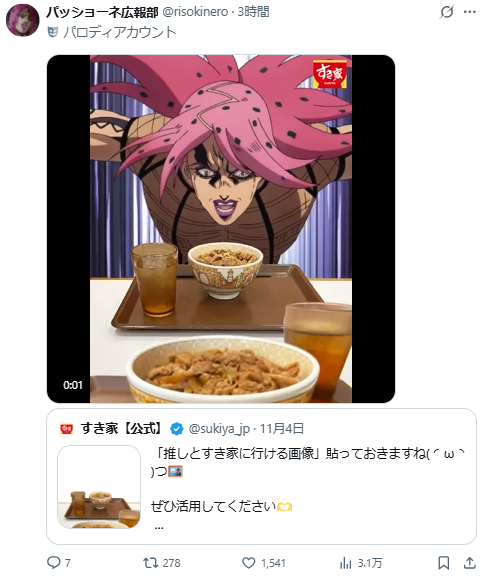Click the Grok slashed-circle icon
The image size is (484, 576).
point(447,12)
